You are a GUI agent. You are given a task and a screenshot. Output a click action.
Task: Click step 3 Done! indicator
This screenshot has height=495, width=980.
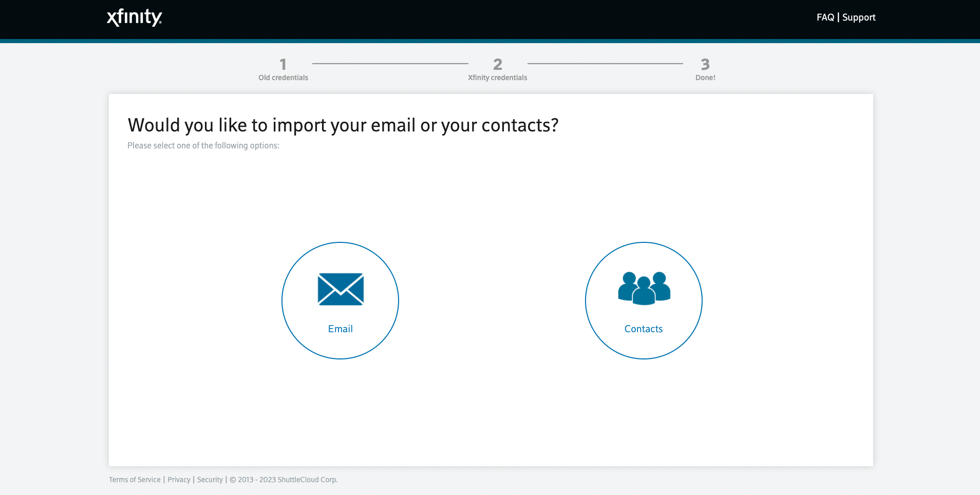click(705, 69)
